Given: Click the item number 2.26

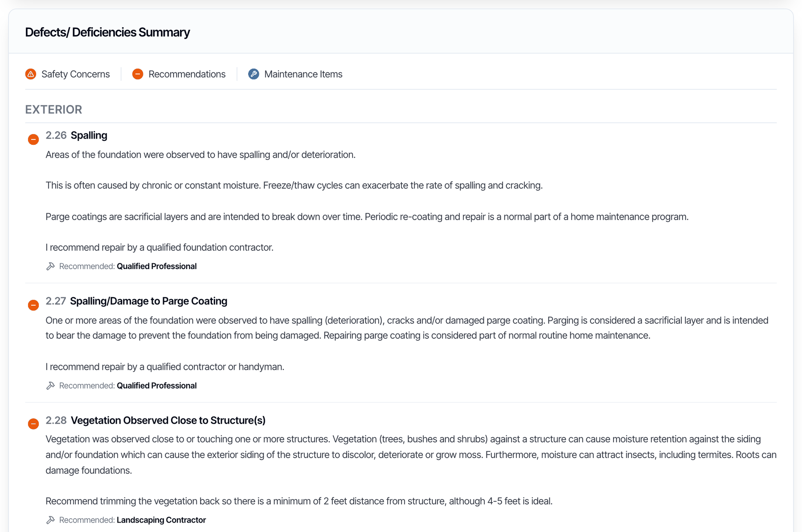Looking at the screenshot, I should (x=56, y=135).
